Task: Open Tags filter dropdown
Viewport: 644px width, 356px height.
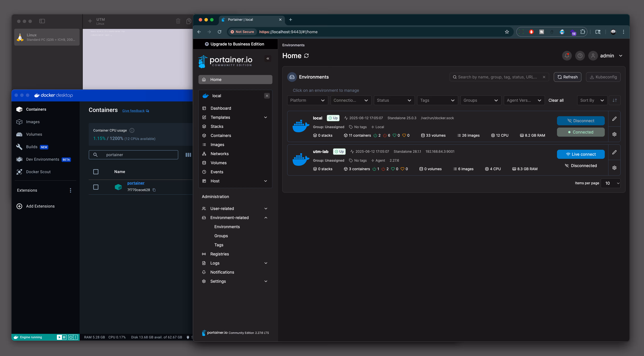Action: coord(437,100)
